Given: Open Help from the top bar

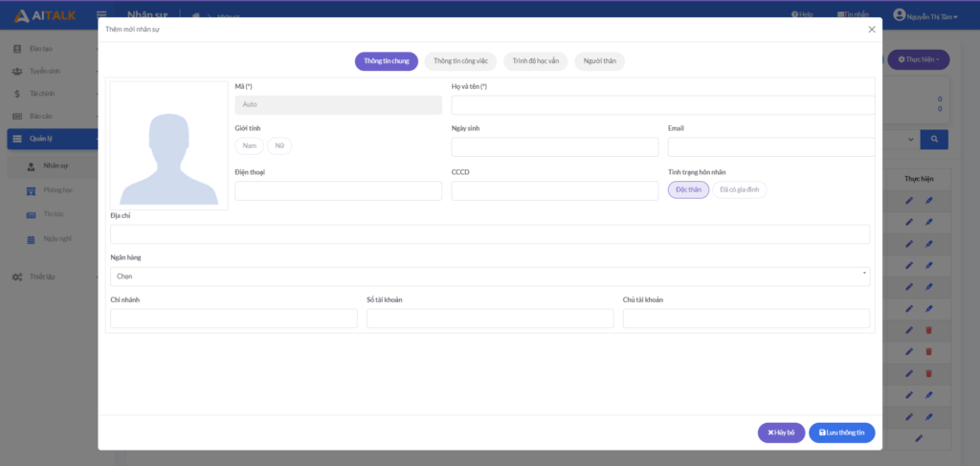Looking at the screenshot, I should [x=802, y=15].
